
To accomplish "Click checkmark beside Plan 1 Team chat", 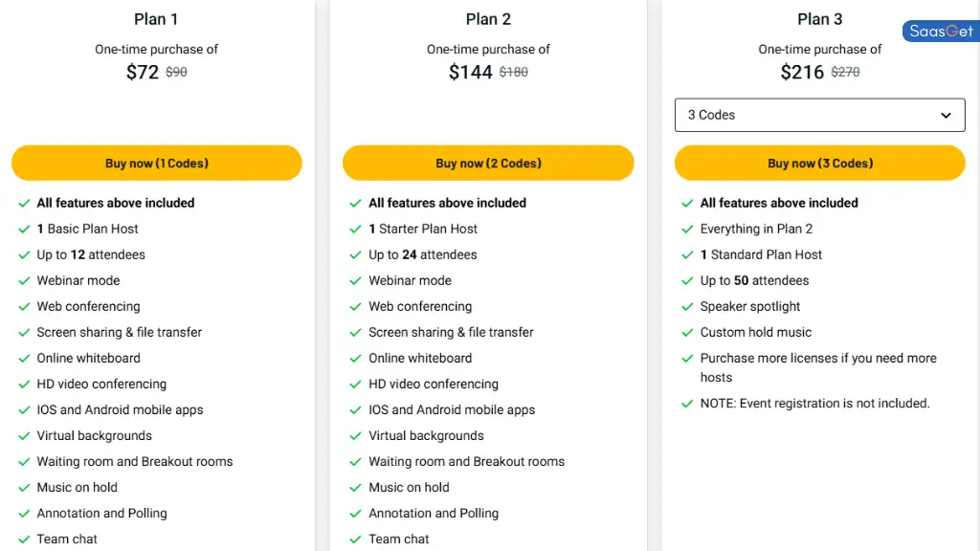I will [x=24, y=540].
